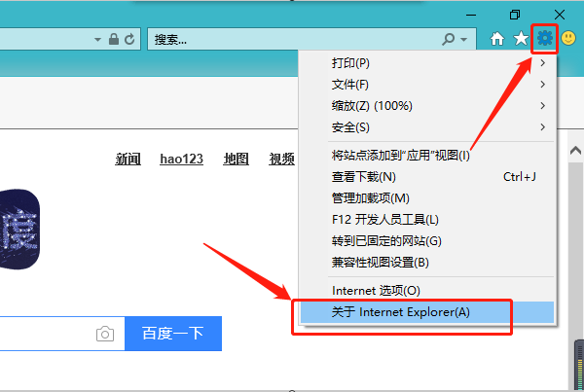This screenshot has width=584, height=392.
Task: Select 管理加载项(M) menu entry
Action: coord(427,198)
